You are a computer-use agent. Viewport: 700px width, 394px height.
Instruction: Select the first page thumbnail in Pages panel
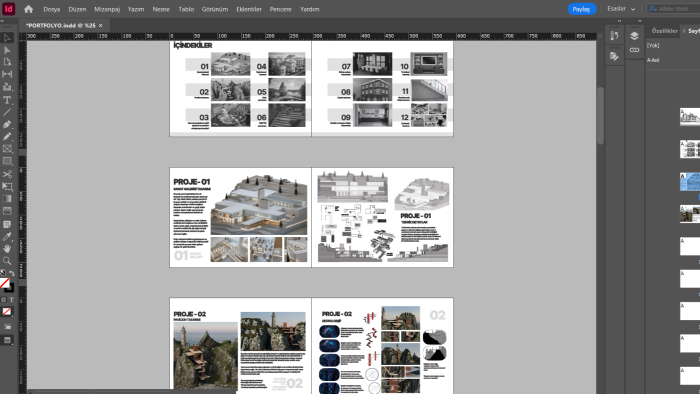(x=690, y=117)
